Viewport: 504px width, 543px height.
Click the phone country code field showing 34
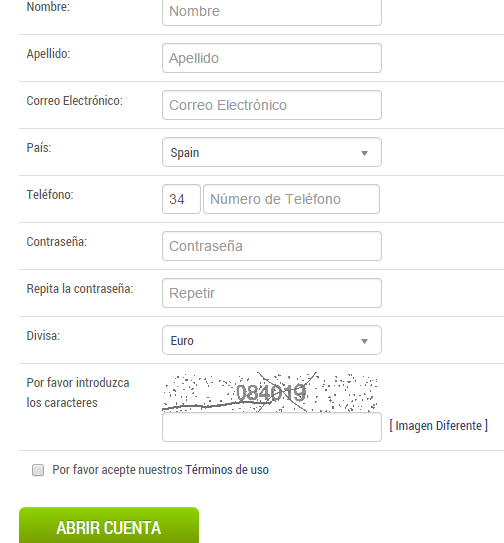coord(181,199)
